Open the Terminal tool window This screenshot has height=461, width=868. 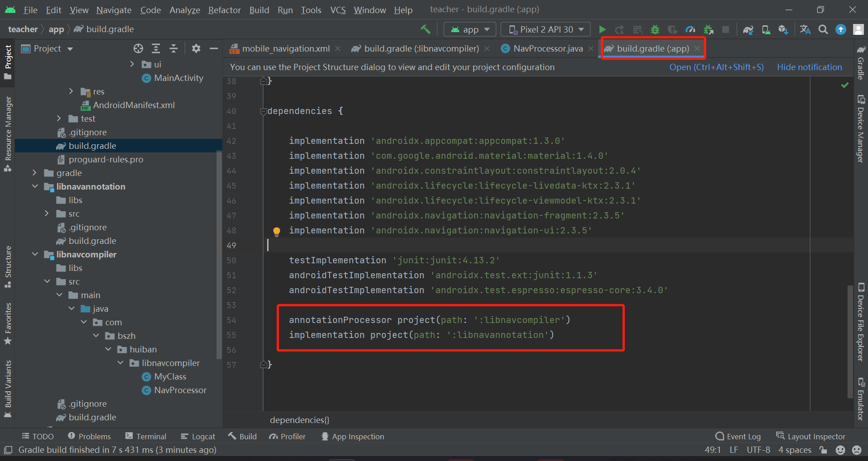click(x=146, y=437)
